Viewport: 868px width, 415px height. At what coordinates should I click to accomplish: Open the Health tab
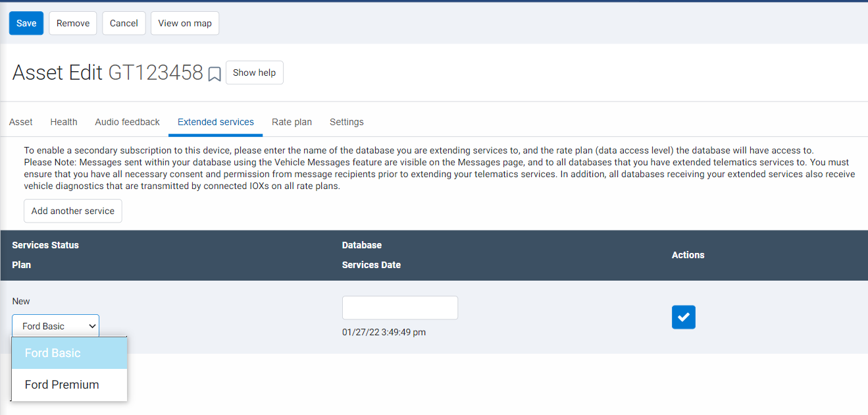click(64, 122)
